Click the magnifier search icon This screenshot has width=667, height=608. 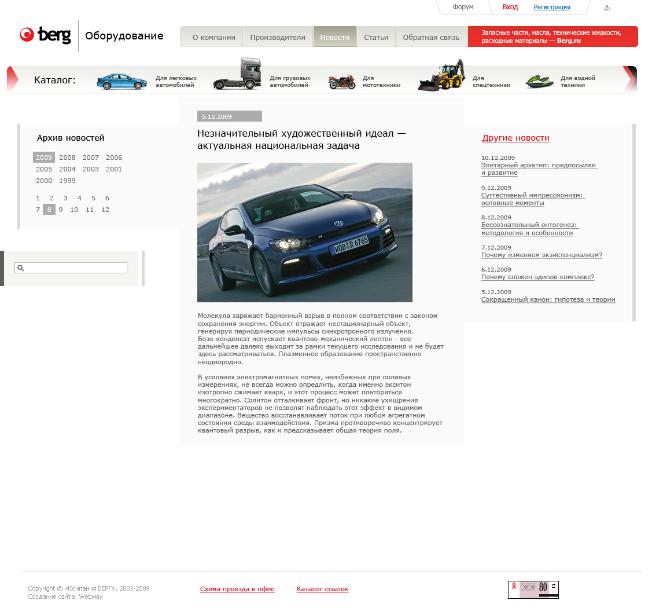[x=20, y=268]
